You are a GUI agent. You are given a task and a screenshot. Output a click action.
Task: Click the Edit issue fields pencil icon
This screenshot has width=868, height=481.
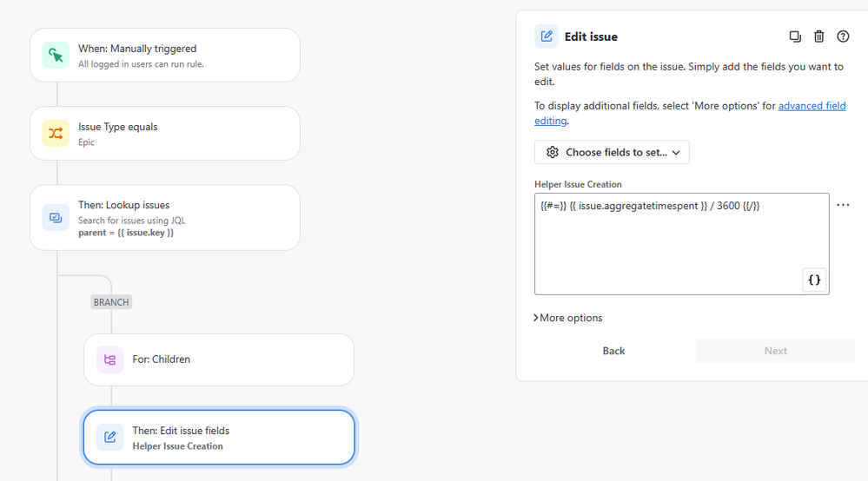pyautogui.click(x=109, y=438)
